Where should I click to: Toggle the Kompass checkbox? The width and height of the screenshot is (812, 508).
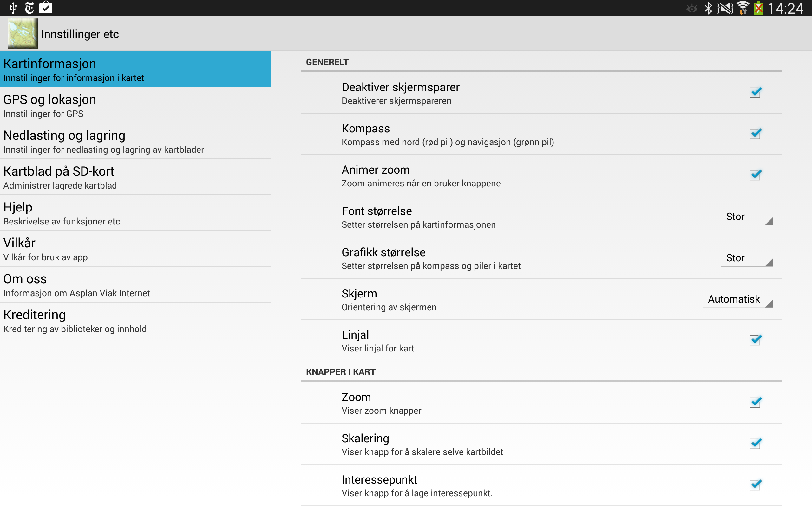755,134
